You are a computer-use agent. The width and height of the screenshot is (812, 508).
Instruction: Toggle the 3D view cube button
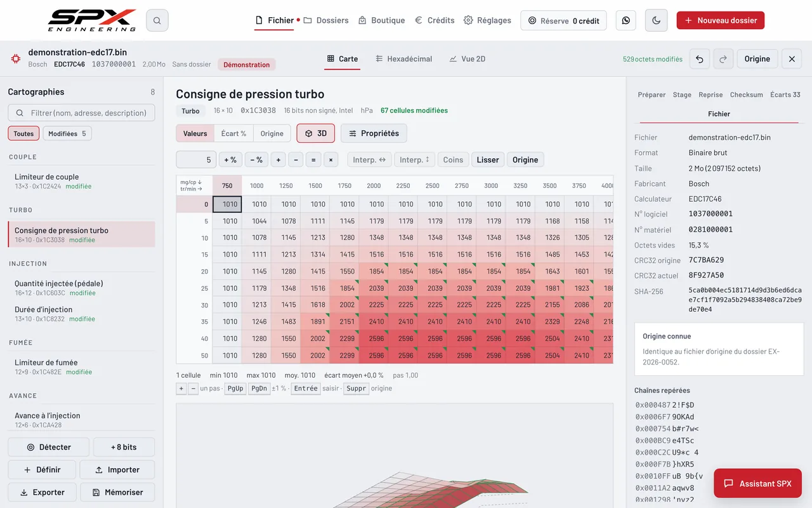coord(316,133)
